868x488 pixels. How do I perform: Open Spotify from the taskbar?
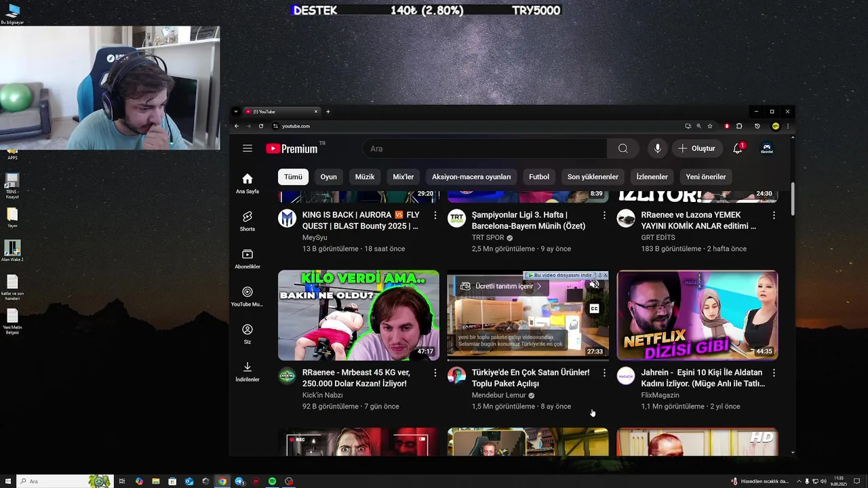coord(272,481)
